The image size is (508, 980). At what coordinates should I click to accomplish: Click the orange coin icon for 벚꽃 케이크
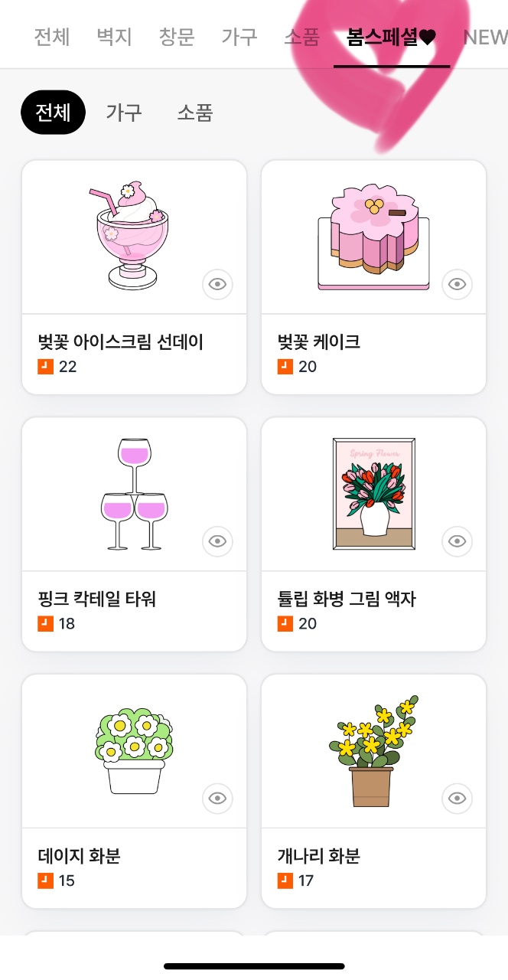point(285,367)
